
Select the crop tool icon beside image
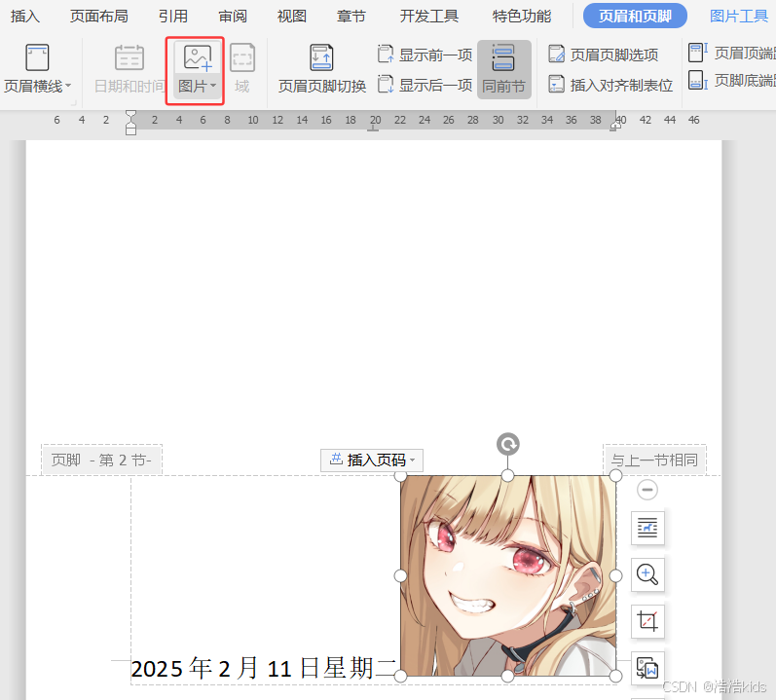[x=647, y=621]
